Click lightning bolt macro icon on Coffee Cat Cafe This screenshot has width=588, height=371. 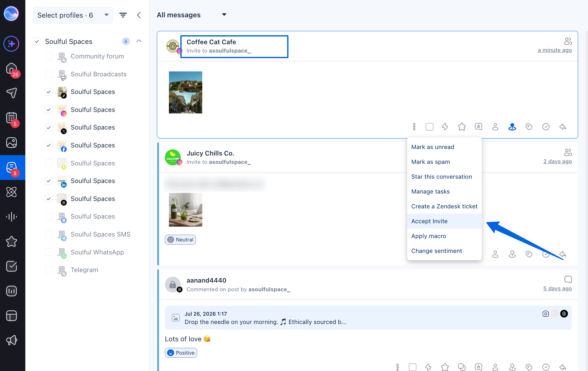click(445, 127)
